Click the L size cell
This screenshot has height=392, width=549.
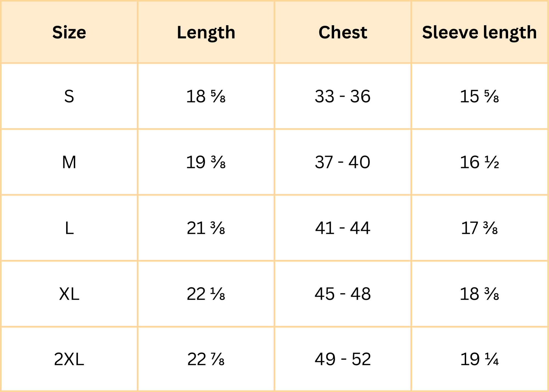tap(69, 228)
